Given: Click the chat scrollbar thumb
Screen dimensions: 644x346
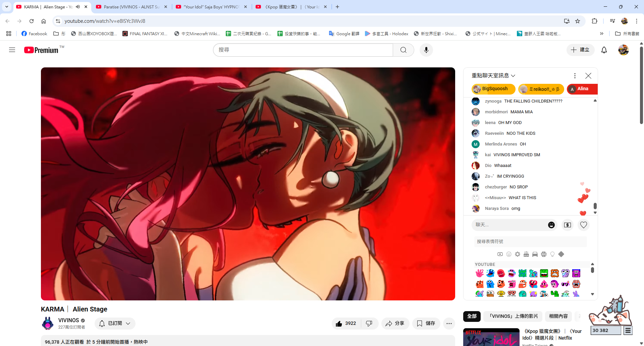Looking at the screenshot, I should coord(595,206).
